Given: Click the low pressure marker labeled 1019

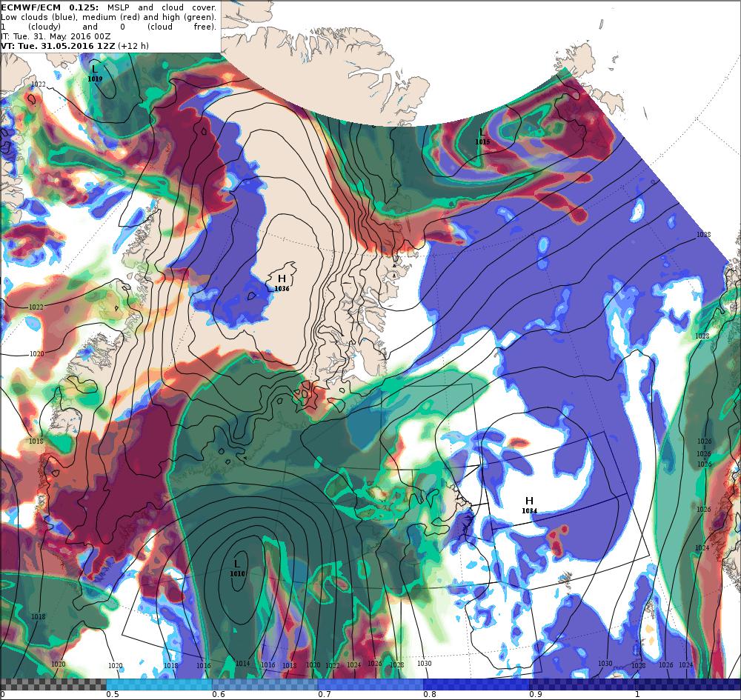Looking at the screenshot, I should (x=95, y=73).
